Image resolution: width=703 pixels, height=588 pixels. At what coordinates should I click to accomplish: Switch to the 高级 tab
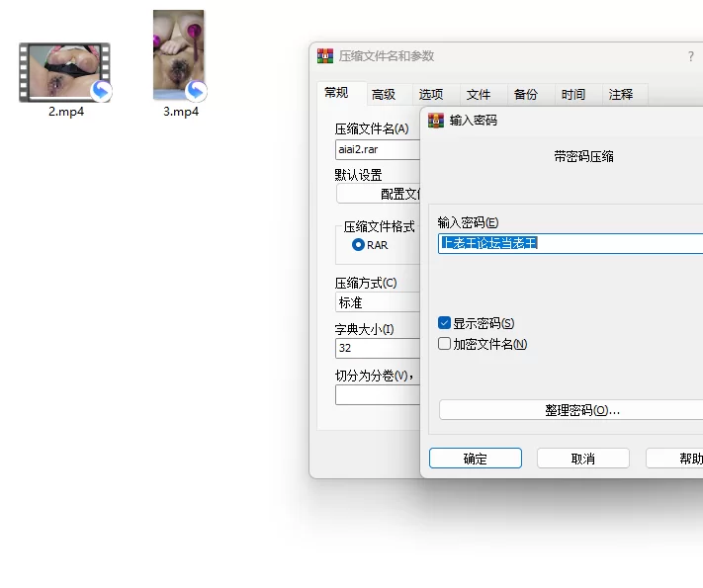click(384, 95)
